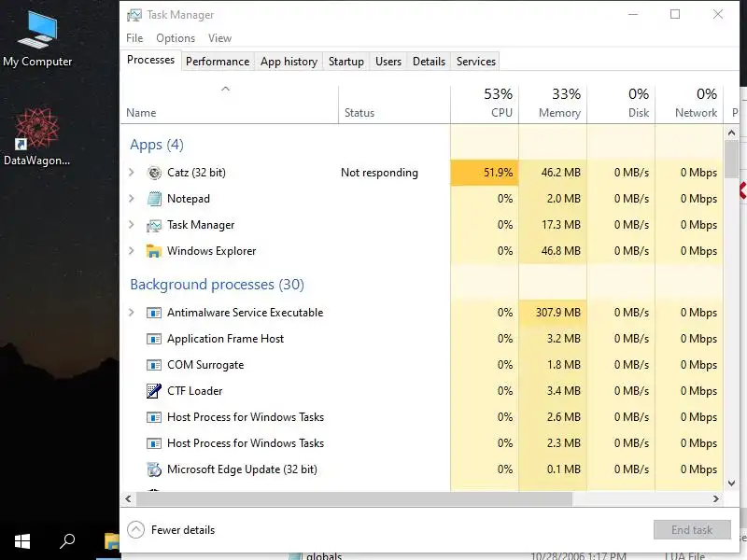This screenshot has width=747, height=560.
Task: Click the Task Manager process row icon
Action: click(154, 225)
